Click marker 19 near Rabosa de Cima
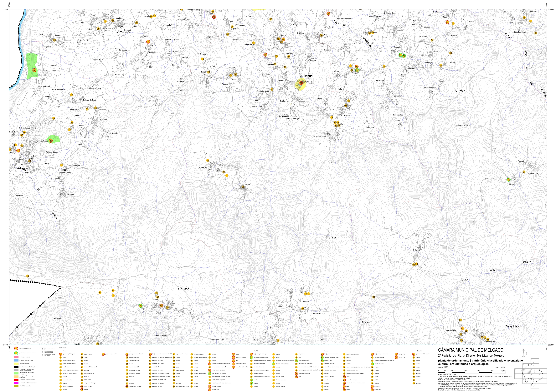The image size is (556, 392). click(71, 95)
